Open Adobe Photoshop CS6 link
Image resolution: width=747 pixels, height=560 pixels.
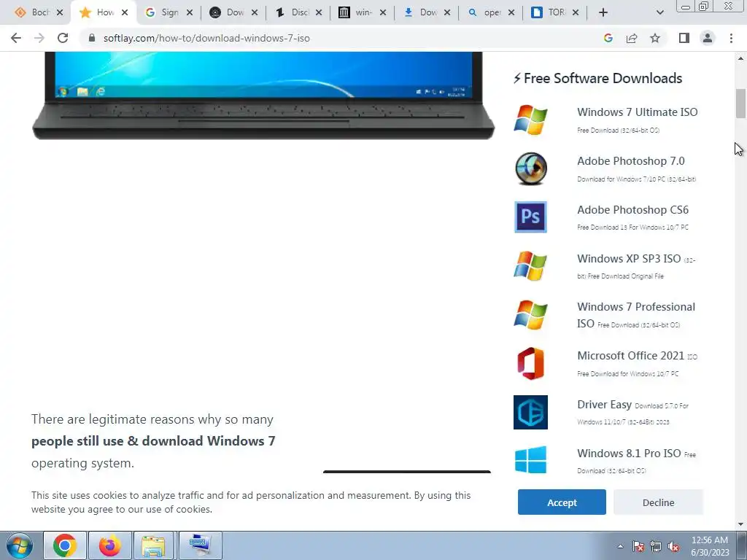[x=632, y=210]
